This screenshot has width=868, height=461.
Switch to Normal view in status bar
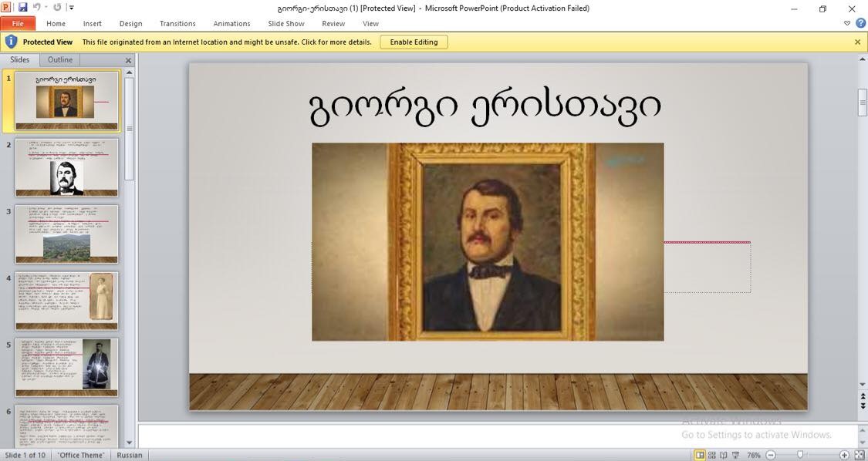pyautogui.click(x=701, y=455)
